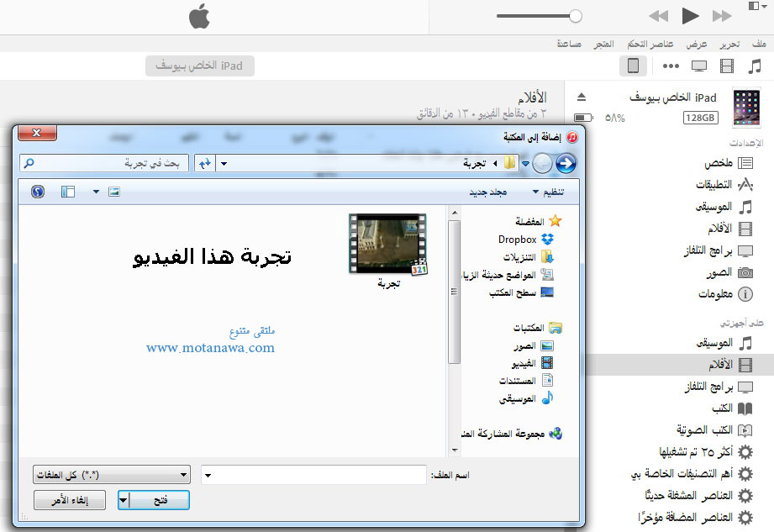Screen dimensions: 774x532
Task: Open the مساعدة menu
Action: (x=569, y=44)
